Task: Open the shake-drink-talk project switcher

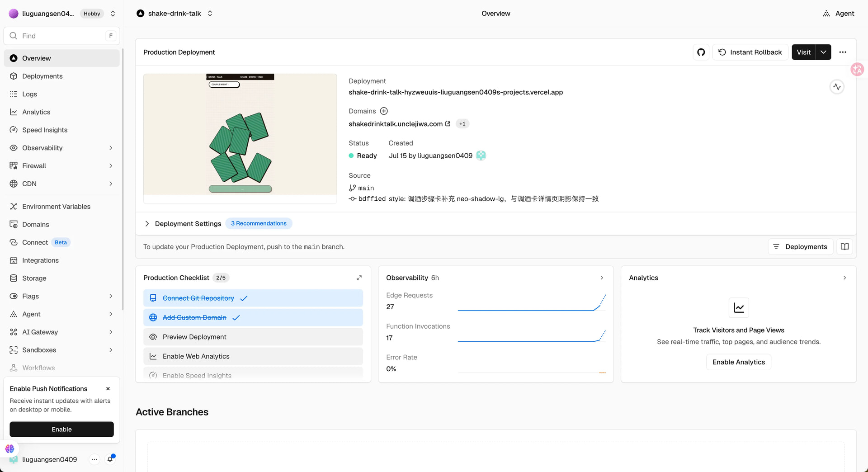Action: click(x=210, y=14)
